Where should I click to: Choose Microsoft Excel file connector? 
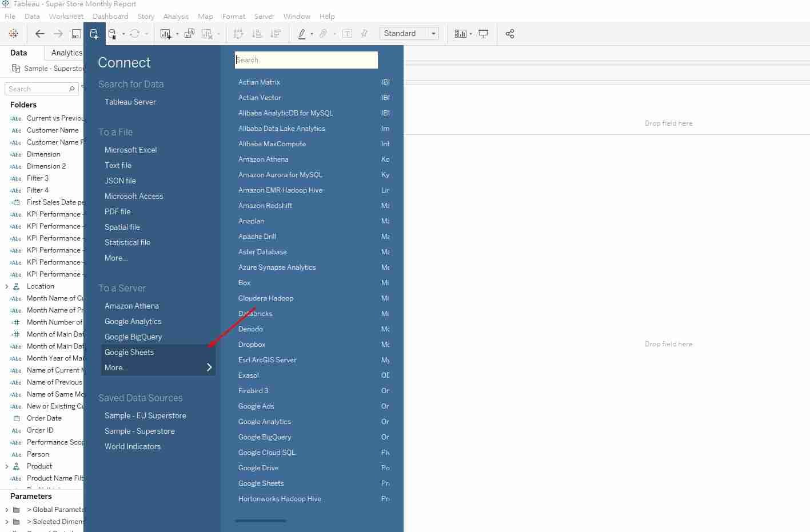pyautogui.click(x=130, y=150)
